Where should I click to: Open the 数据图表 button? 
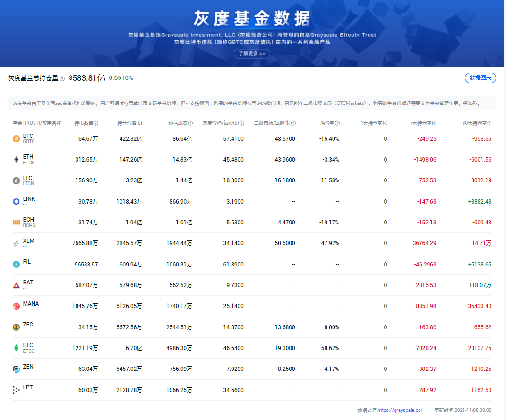[480, 78]
